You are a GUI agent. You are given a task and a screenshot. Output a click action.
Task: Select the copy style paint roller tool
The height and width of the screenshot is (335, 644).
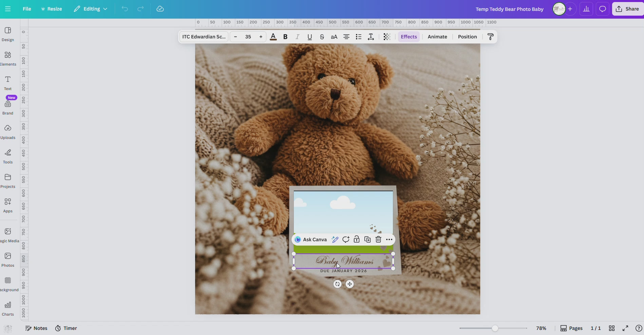(x=490, y=36)
